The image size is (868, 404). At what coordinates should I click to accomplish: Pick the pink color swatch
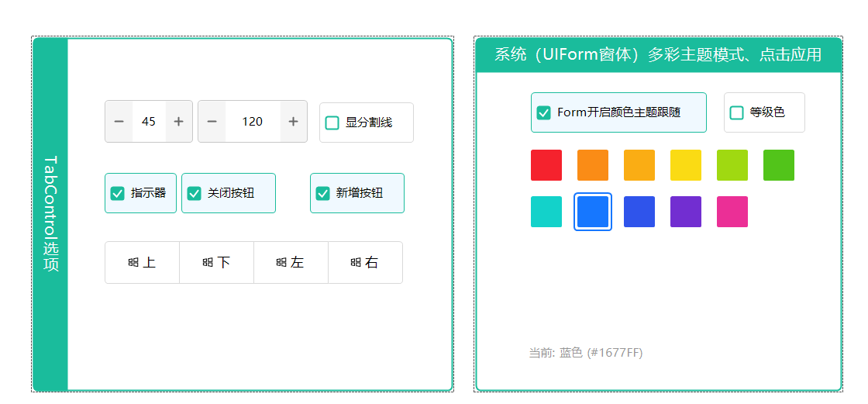732,212
